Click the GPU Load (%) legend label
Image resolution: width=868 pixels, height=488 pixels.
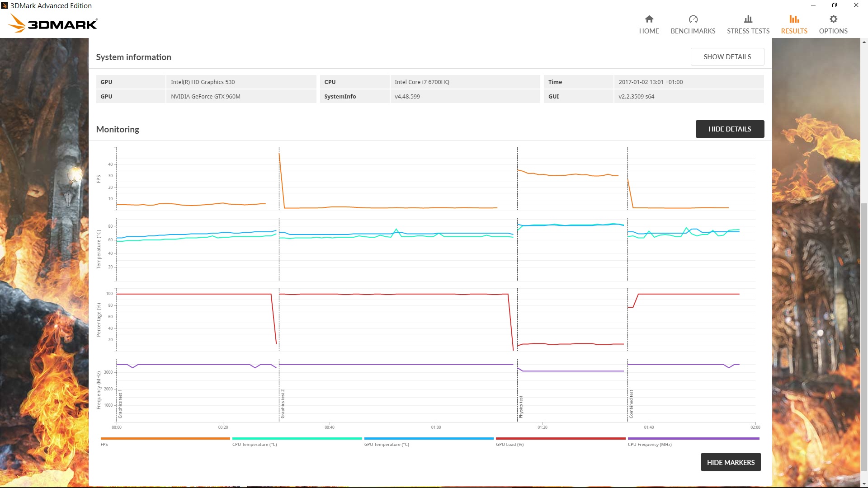pos(509,445)
